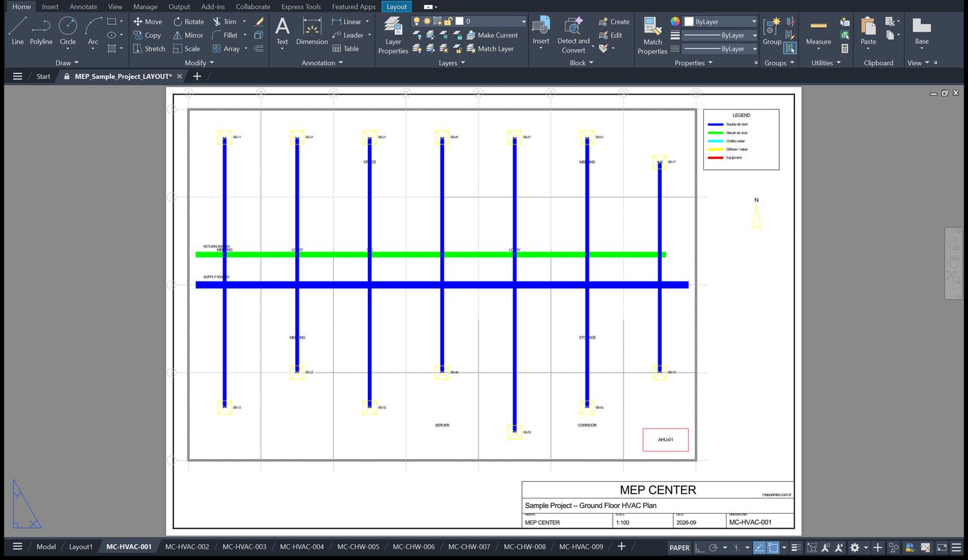Add a new layout with plus button

click(x=621, y=546)
